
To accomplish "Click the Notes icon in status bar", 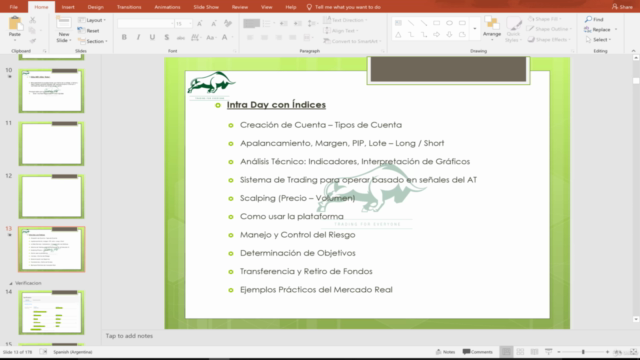I will 438,351.
